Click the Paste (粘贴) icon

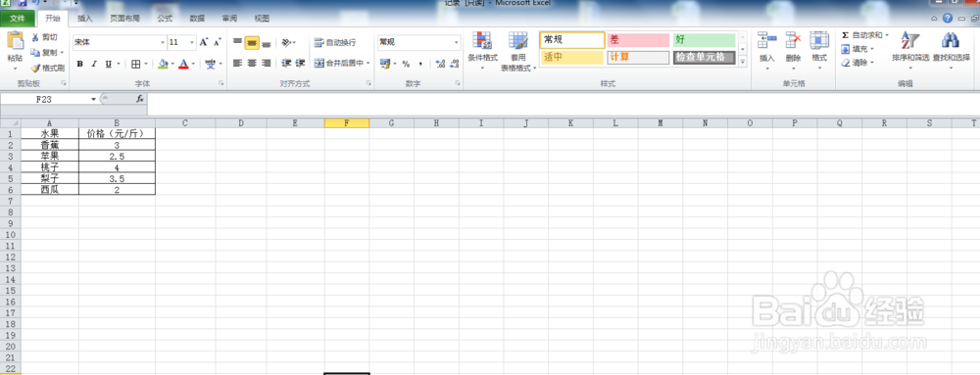pyautogui.click(x=15, y=40)
